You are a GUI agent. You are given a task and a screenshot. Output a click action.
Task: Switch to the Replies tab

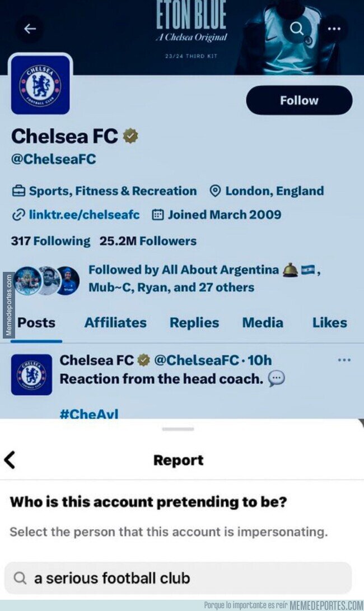[194, 323]
